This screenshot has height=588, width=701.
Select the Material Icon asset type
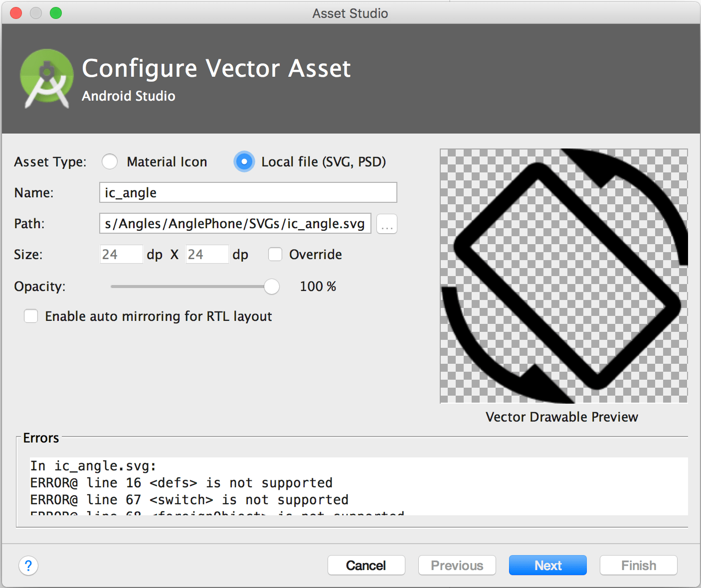[110, 161]
